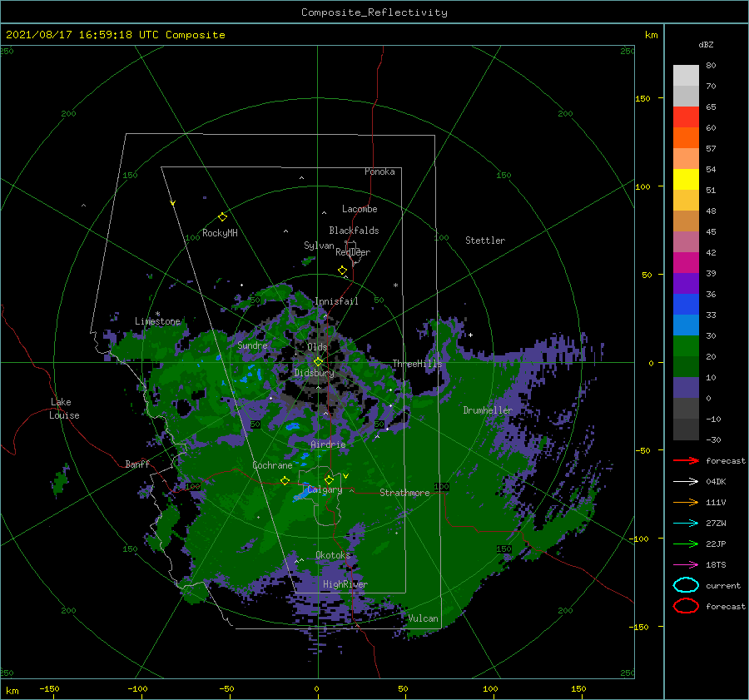Select the cyan 27ZW arrow icon
Image resolution: width=749 pixels, height=700 pixels.
pos(686,524)
